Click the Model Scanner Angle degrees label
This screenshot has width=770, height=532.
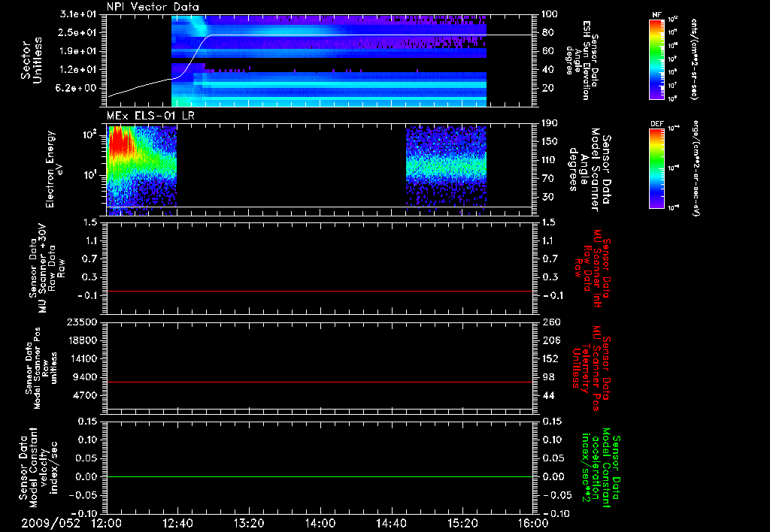[x=590, y=170]
